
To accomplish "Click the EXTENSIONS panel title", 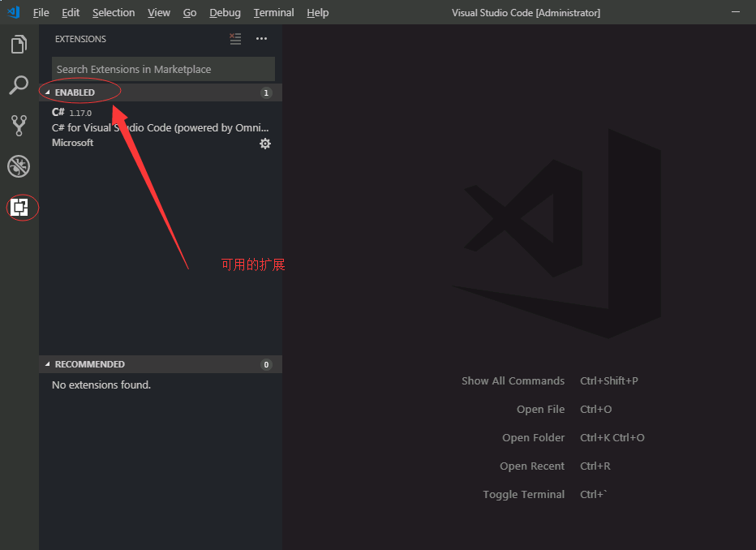I will coord(80,39).
